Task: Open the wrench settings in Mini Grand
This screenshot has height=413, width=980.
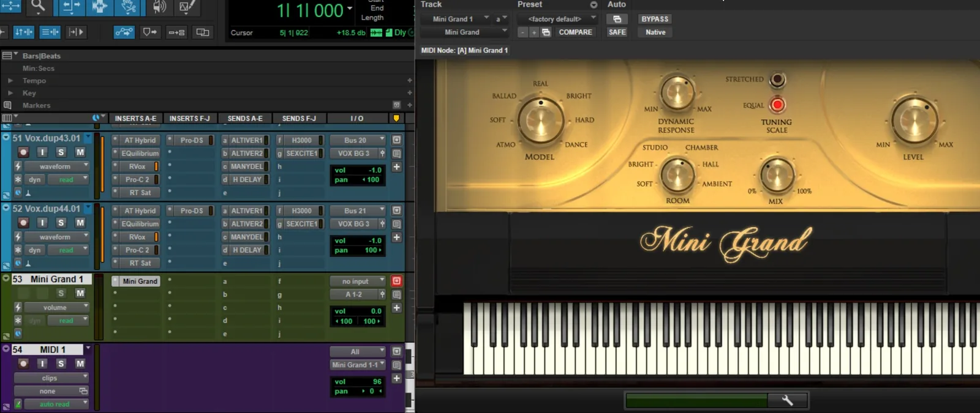Action: pos(788,400)
